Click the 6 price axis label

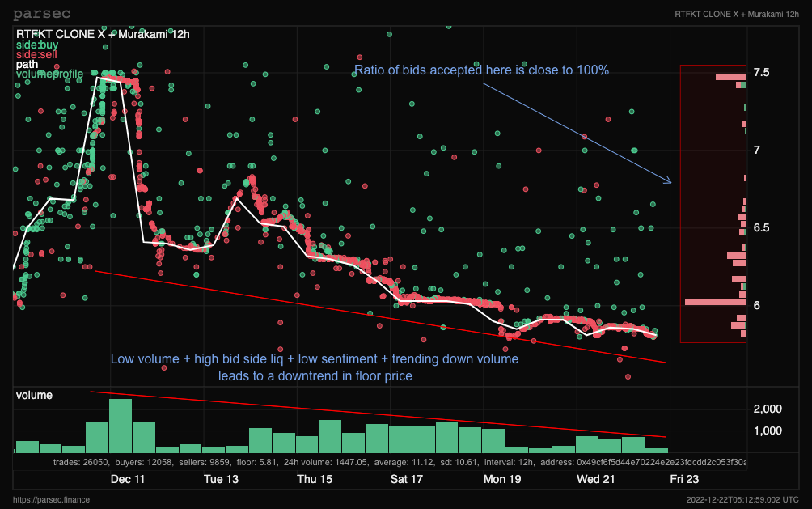point(756,305)
